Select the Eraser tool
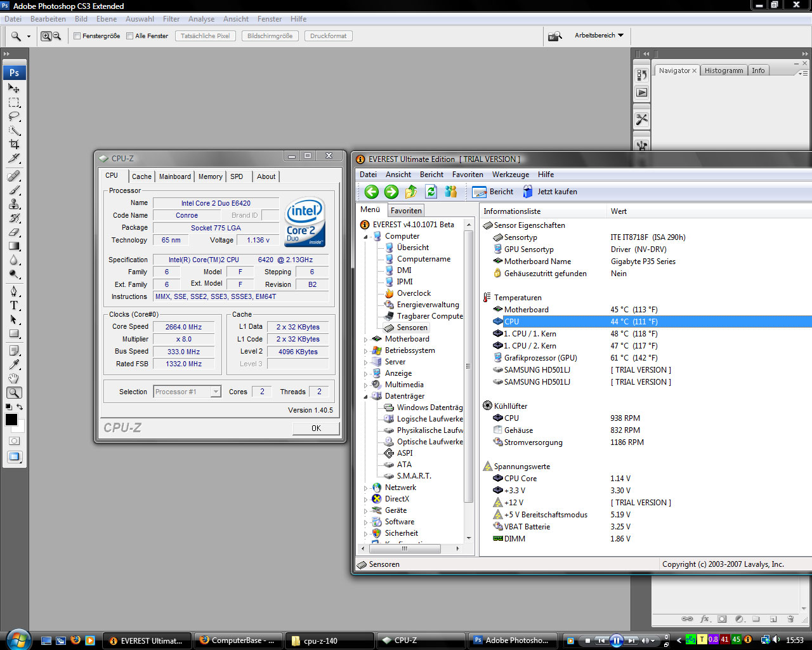The height and width of the screenshot is (650, 812). [x=14, y=232]
